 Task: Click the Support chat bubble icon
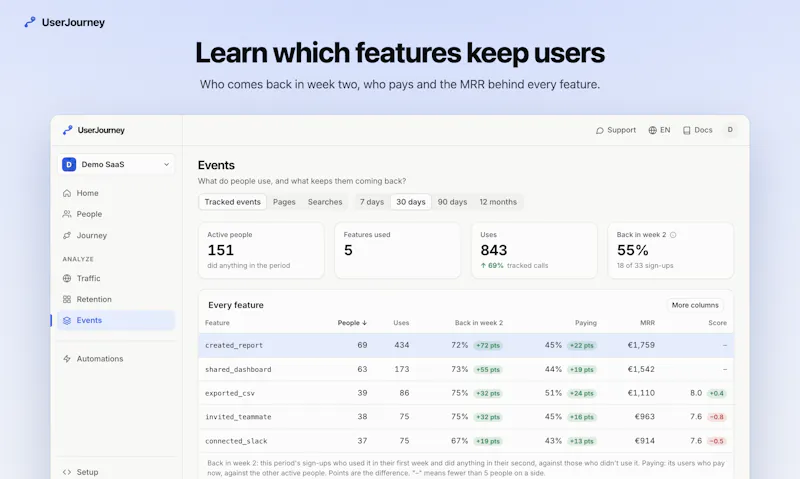pyautogui.click(x=599, y=131)
